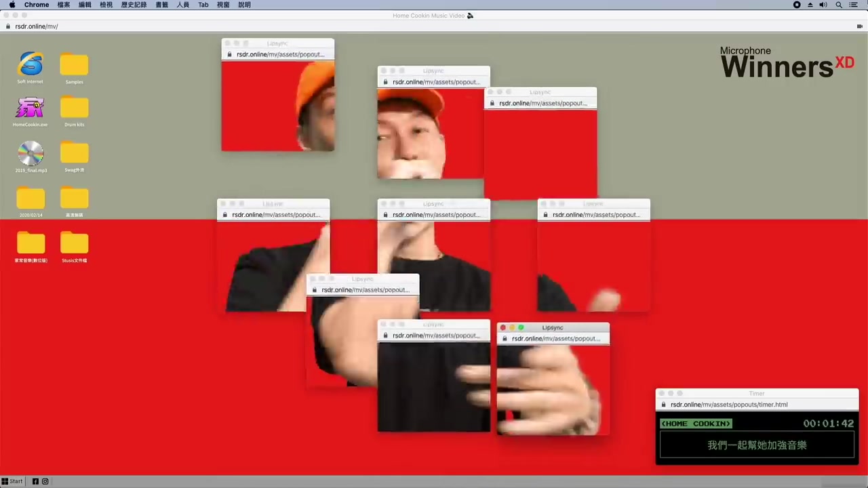Open the 說明 menu
868x488 pixels.
click(245, 5)
